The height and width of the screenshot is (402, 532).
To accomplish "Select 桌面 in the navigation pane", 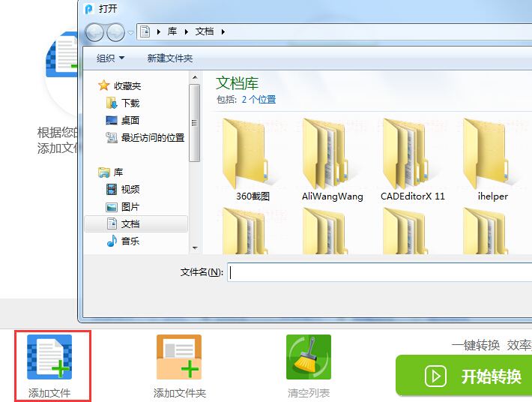I will pyautogui.click(x=130, y=120).
